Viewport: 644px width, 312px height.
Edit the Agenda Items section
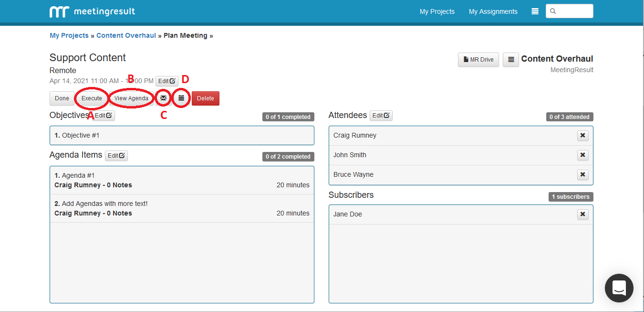[116, 155]
